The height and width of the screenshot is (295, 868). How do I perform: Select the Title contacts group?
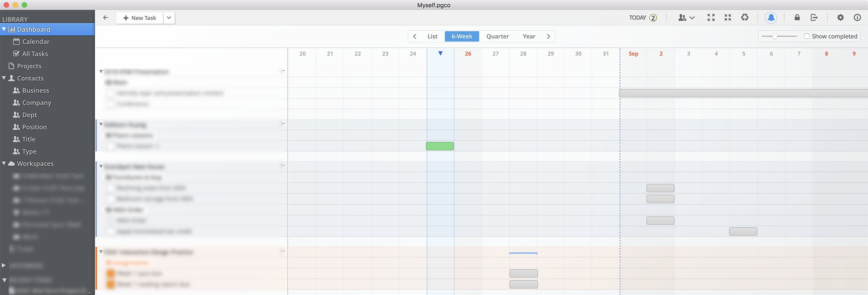29,139
